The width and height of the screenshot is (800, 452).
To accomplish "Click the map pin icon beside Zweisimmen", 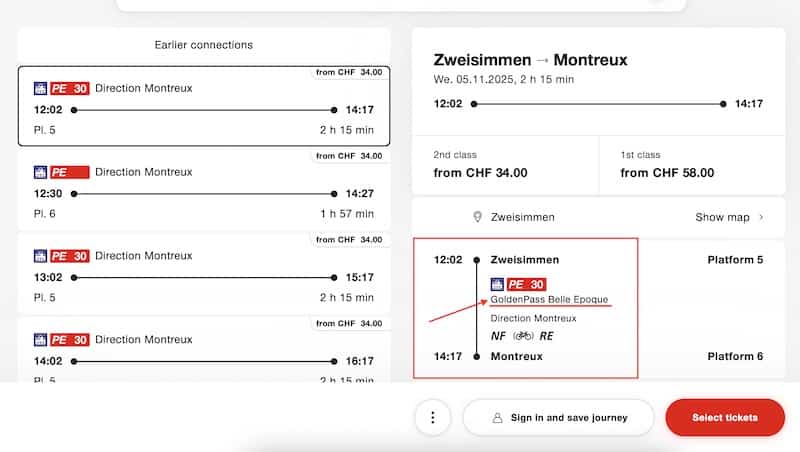I will [478, 217].
